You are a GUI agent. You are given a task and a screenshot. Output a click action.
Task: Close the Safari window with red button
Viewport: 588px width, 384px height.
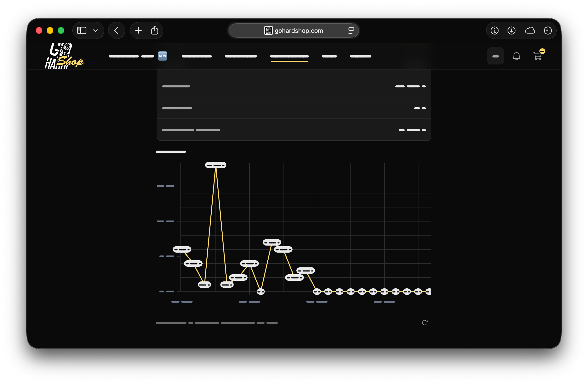coord(39,31)
